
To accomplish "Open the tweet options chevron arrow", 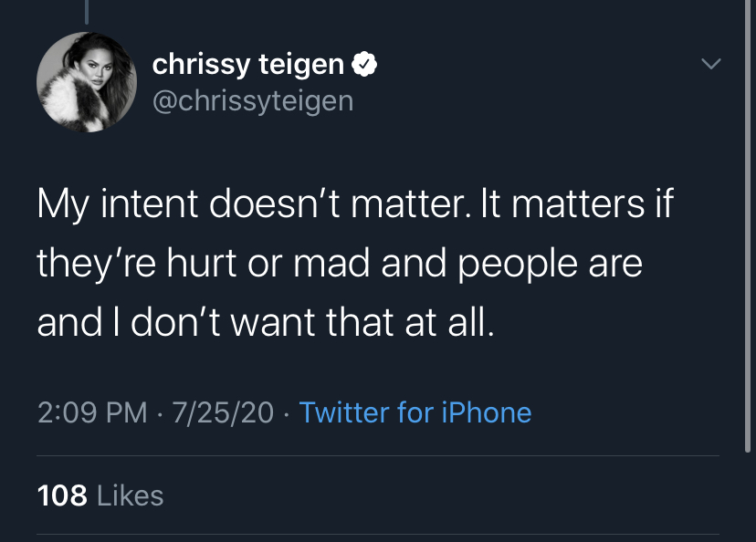I will pyautogui.click(x=710, y=64).
